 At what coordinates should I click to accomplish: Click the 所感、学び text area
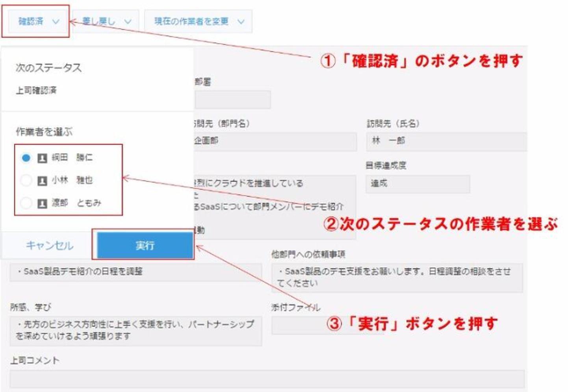[136, 331]
